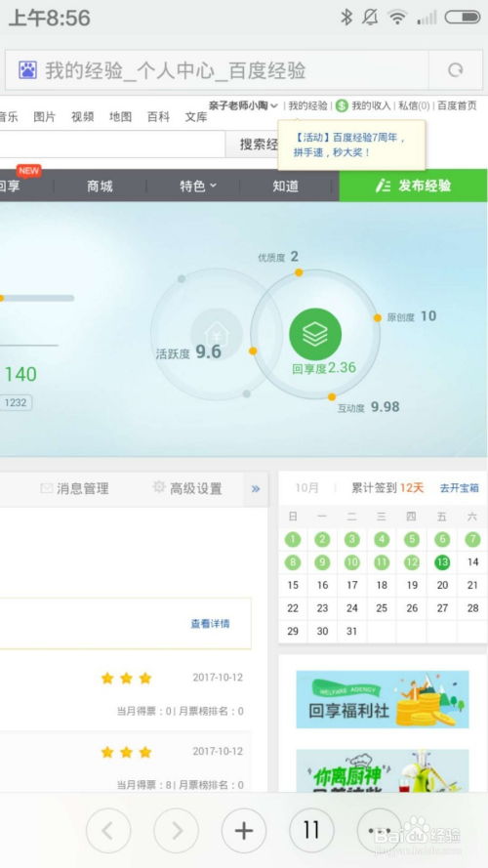The image size is (488, 868).
Task: Open the 文库 link in the top nav
Action: click(x=196, y=117)
